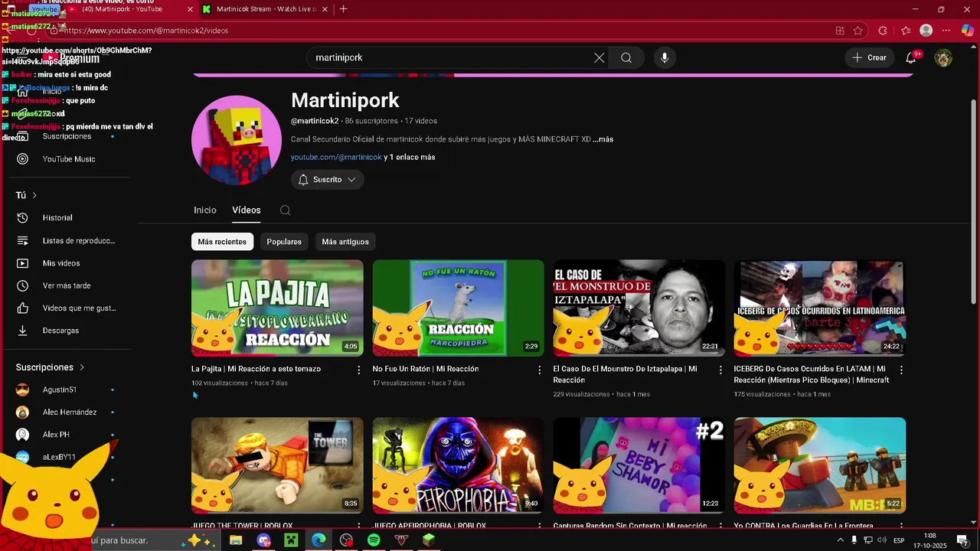This screenshot has height=551, width=980.
Task: Play the Mi Beby Shawor thumbnail
Action: pyautogui.click(x=639, y=465)
